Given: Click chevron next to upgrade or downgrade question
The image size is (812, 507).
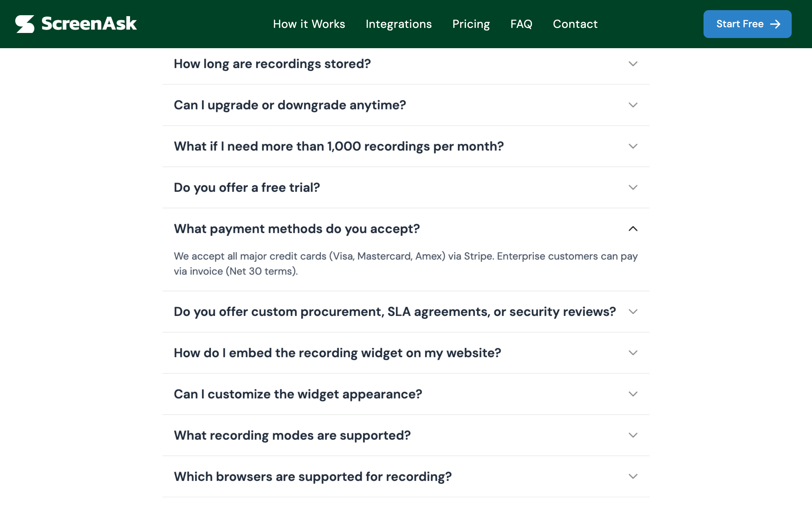Looking at the screenshot, I should [633, 105].
